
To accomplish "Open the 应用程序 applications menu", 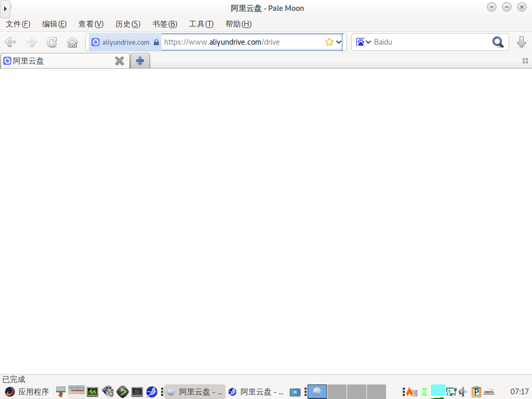I will point(27,392).
